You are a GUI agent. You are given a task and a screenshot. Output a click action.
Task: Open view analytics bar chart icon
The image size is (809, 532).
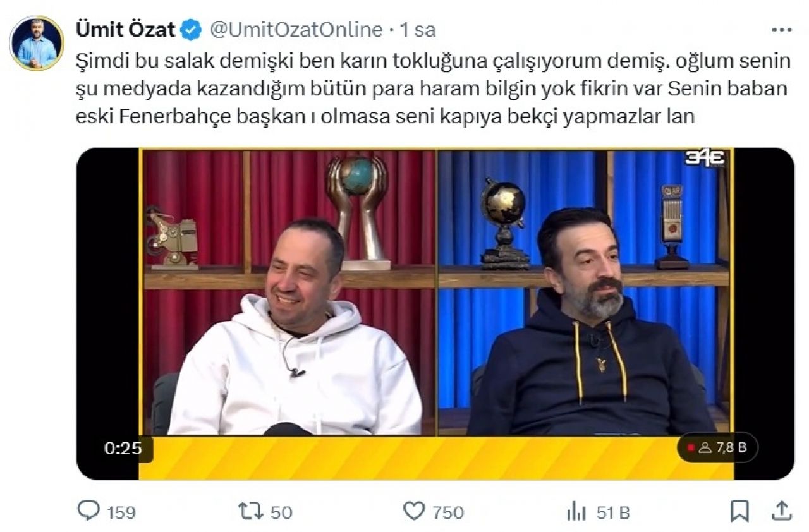point(577,512)
